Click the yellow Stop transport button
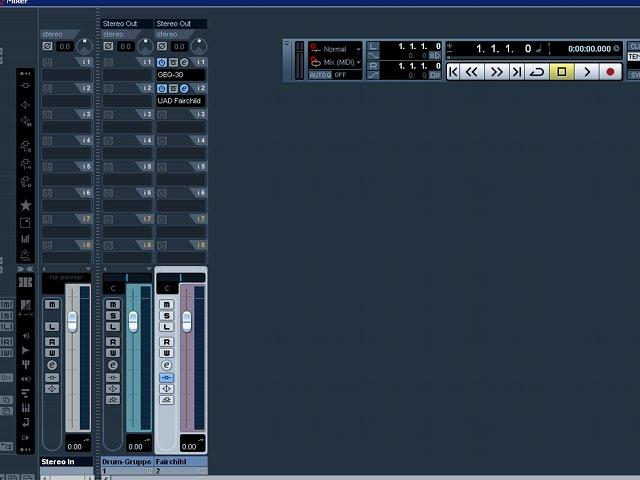 click(x=562, y=72)
